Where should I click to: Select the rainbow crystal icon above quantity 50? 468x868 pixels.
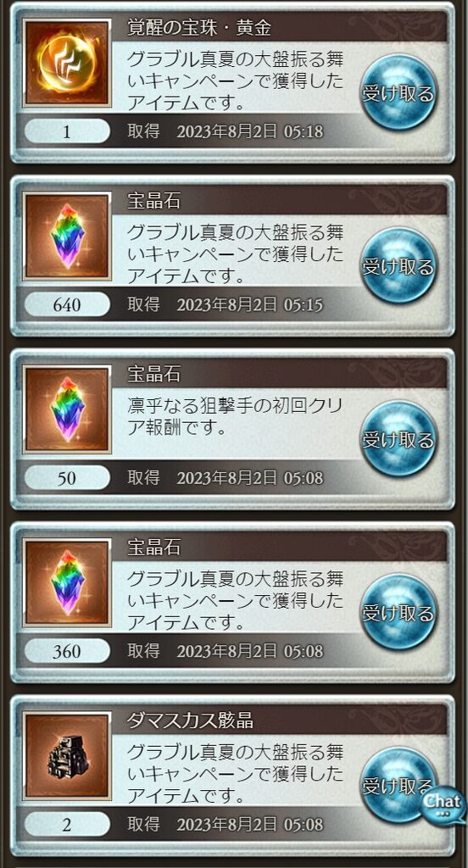(x=66, y=409)
